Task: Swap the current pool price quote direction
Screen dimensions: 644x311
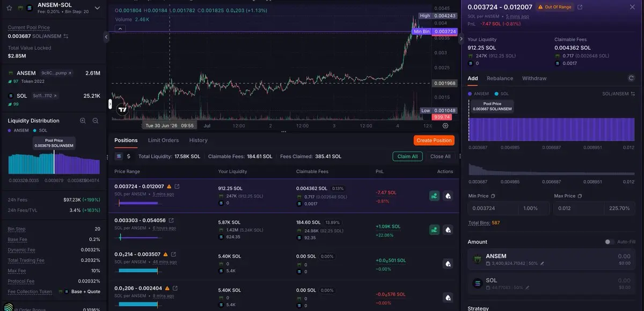Action: pyautogui.click(x=65, y=36)
